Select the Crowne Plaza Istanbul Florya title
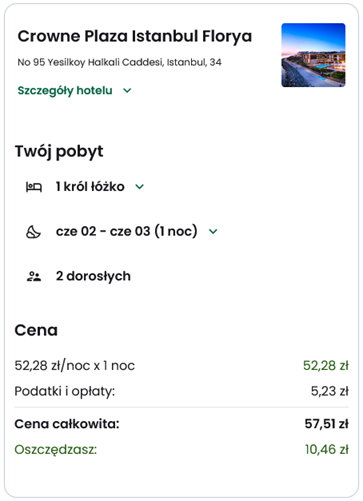 tap(135, 36)
